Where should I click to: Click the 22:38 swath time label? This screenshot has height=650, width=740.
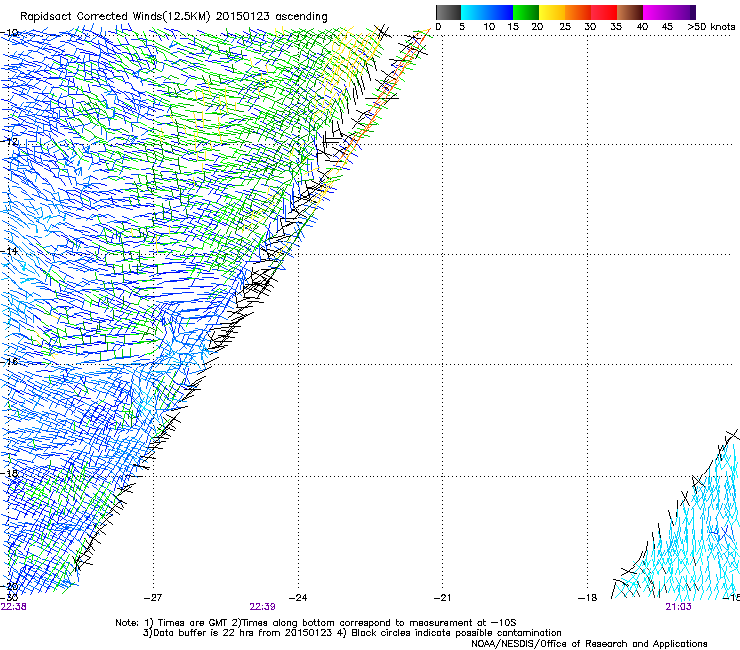pos(14,607)
